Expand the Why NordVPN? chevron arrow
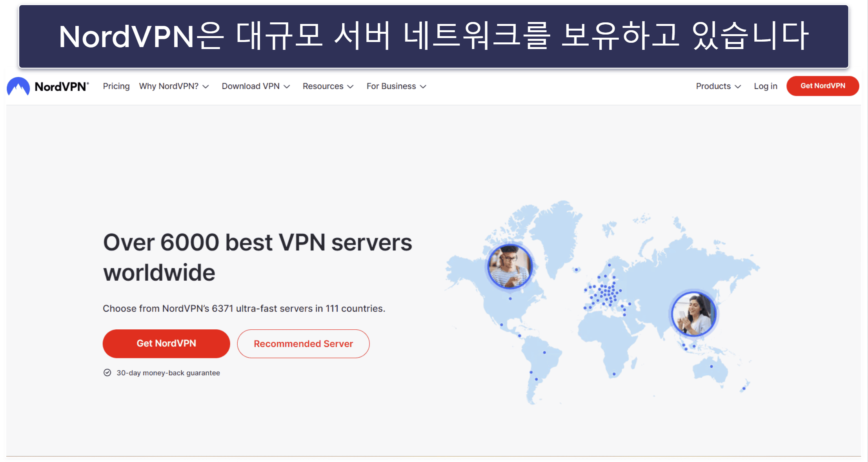This screenshot has height=462, width=868. [206, 87]
